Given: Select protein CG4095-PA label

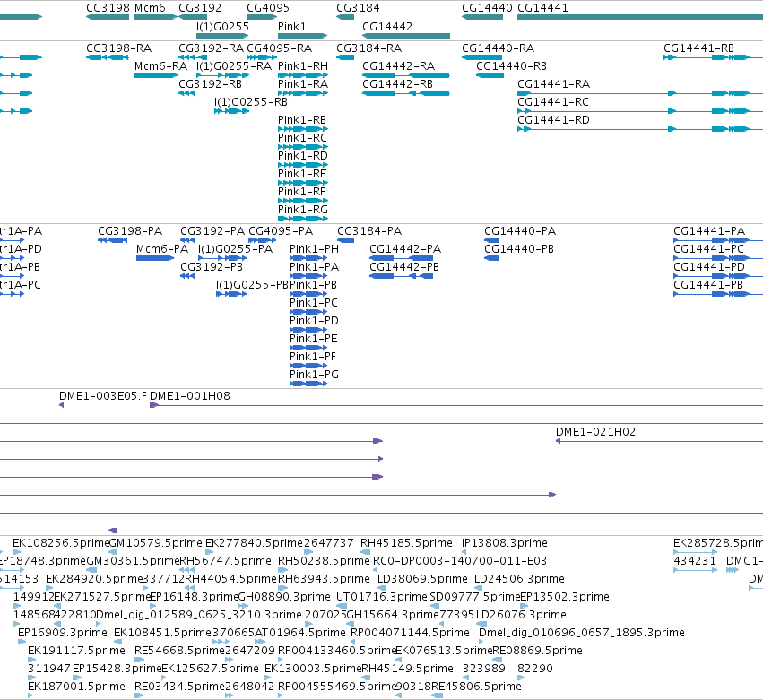Looking at the screenshot, I should coord(281,231).
